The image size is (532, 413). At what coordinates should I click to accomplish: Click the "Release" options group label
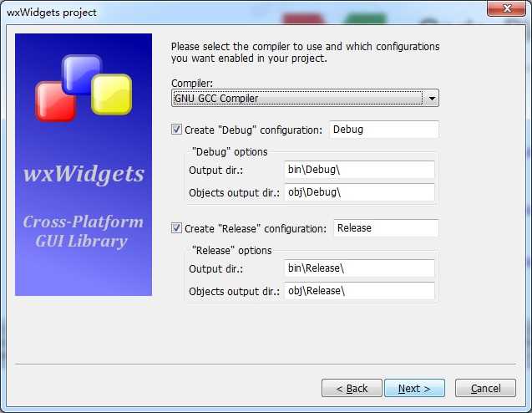[x=231, y=251]
